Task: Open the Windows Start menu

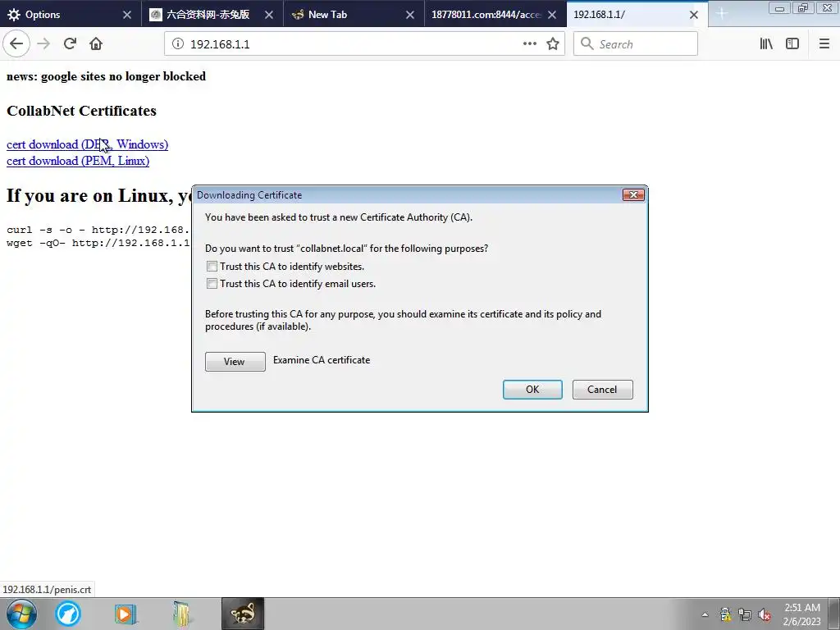Action: [x=21, y=614]
